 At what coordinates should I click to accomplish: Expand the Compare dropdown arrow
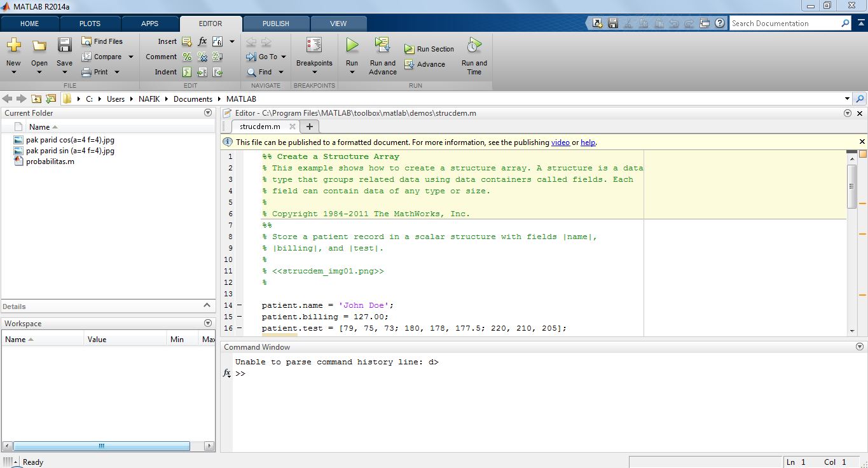[131, 57]
